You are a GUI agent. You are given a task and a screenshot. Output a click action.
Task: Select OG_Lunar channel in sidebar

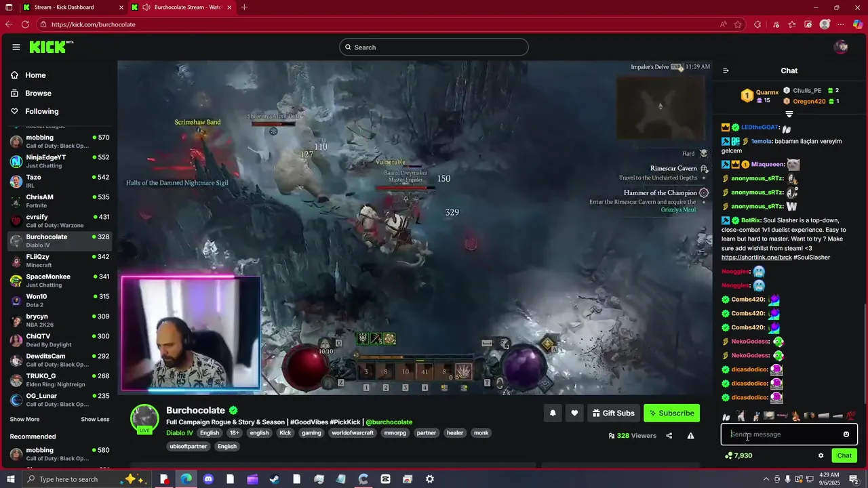pyautogui.click(x=58, y=400)
